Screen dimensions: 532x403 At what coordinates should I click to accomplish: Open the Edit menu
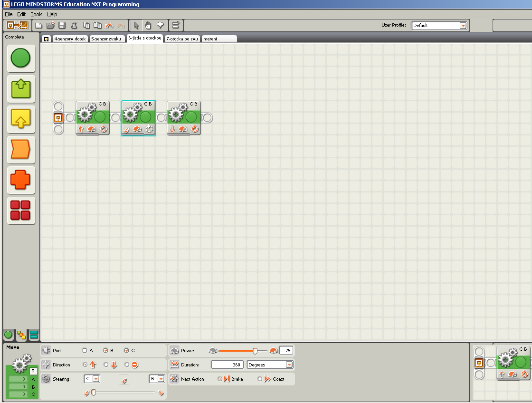click(x=21, y=14)
